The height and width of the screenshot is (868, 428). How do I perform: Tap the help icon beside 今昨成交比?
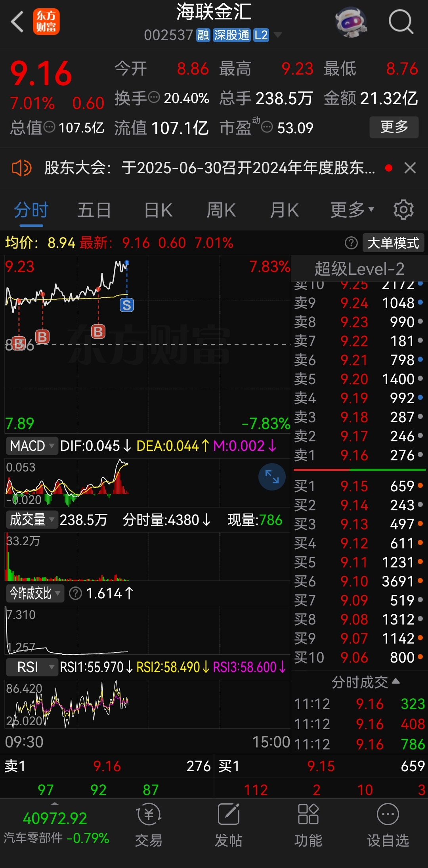tap(75, 593)
